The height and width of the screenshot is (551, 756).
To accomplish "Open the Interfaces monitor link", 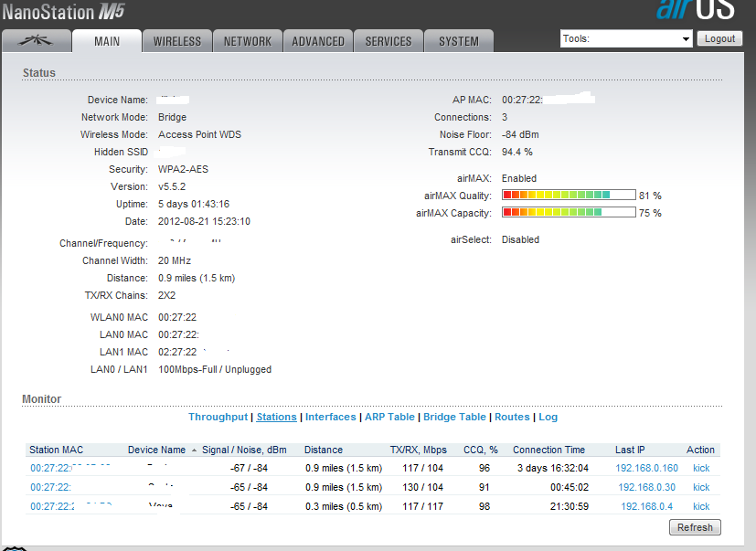I will point(330,417).
